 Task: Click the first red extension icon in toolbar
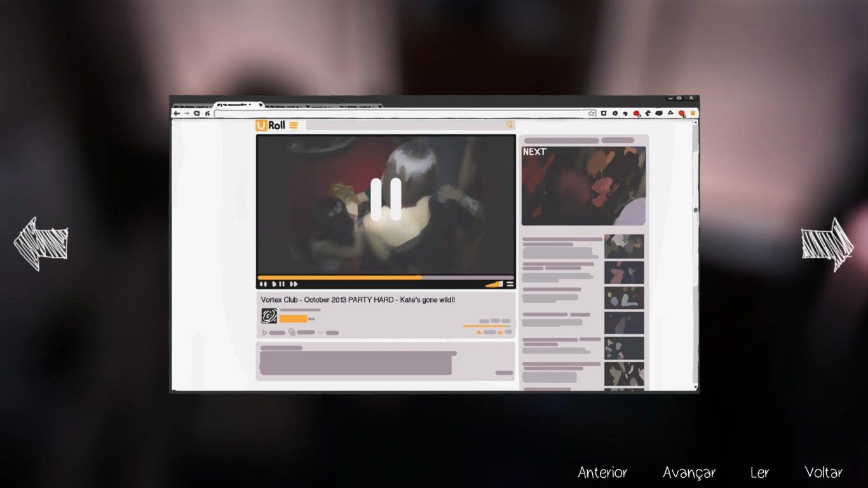pos(636,114)
